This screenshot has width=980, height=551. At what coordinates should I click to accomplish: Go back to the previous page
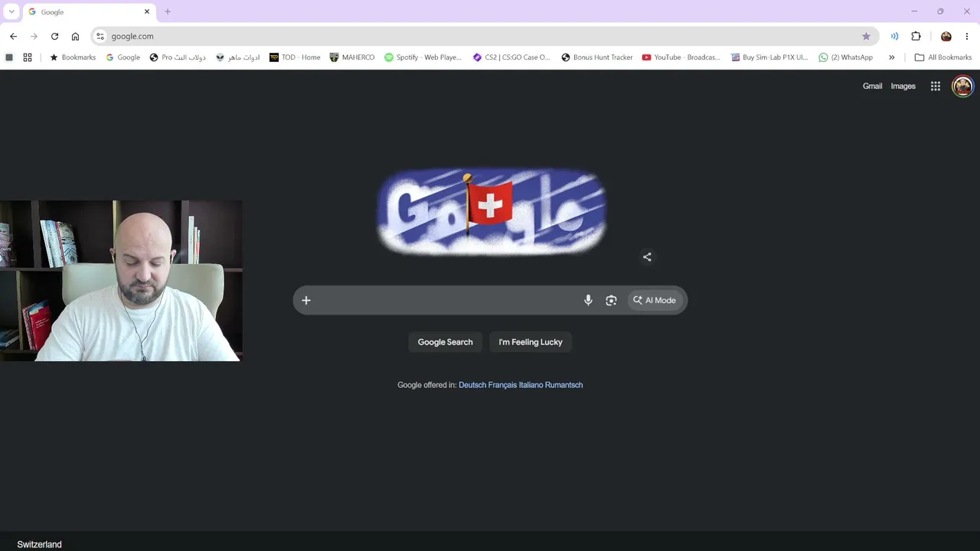[x=13, y=36]
